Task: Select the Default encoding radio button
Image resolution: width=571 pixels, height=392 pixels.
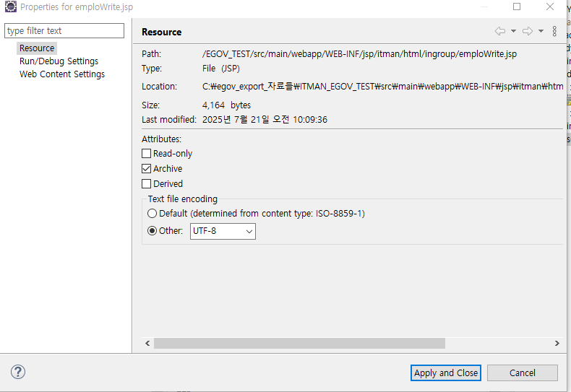Action: pyautogui.click(x=152, y=214)
